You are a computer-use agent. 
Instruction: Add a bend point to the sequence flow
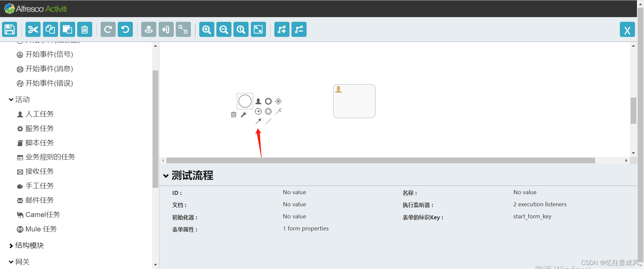click(x=282, y=30)
